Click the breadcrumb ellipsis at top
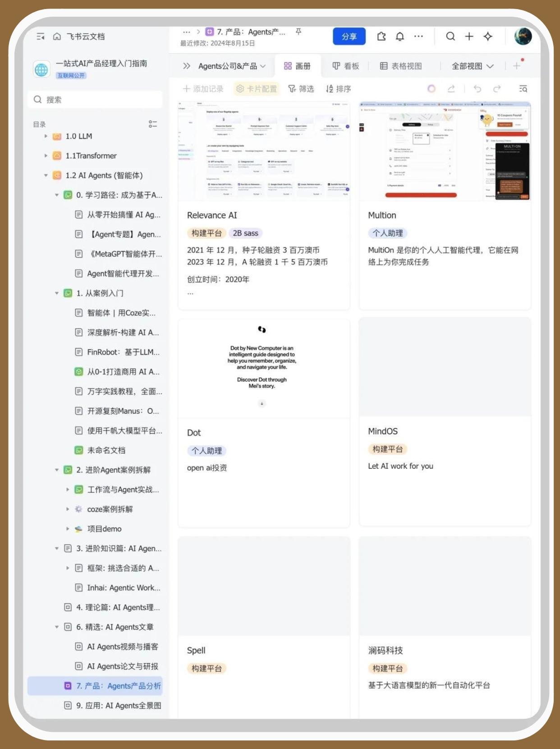Viewport: 560px width, 749px height. 187,32
